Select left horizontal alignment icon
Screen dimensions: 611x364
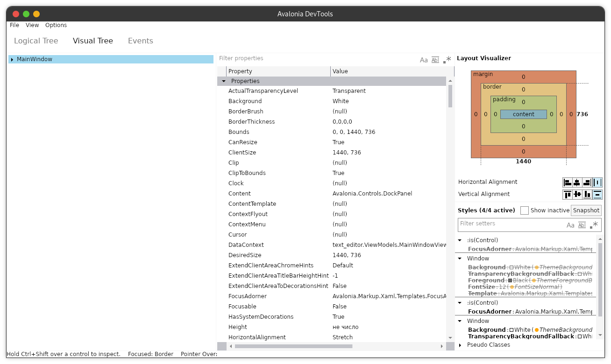[x=567, y=182]
